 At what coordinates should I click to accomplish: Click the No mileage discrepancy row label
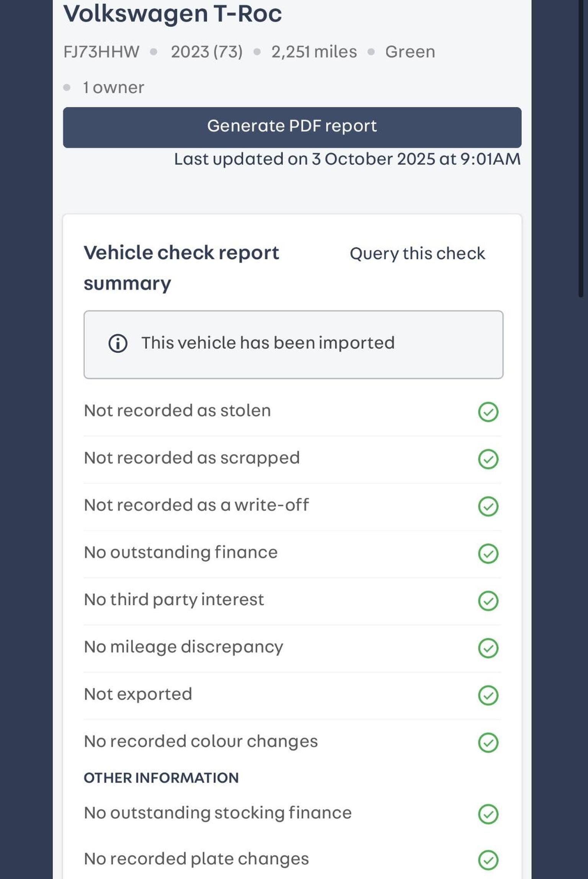(x=183, y=647)
